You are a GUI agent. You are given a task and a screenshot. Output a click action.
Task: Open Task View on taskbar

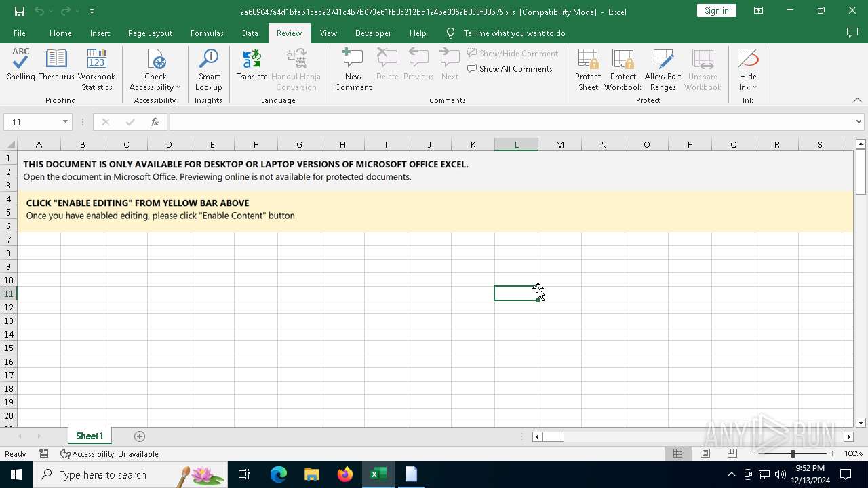244,474
